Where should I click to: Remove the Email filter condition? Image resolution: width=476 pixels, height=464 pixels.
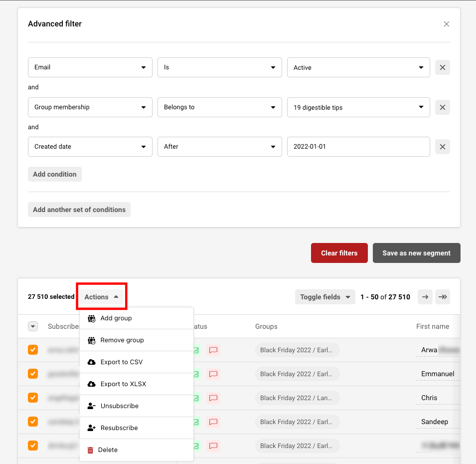[x=442, y=67]
